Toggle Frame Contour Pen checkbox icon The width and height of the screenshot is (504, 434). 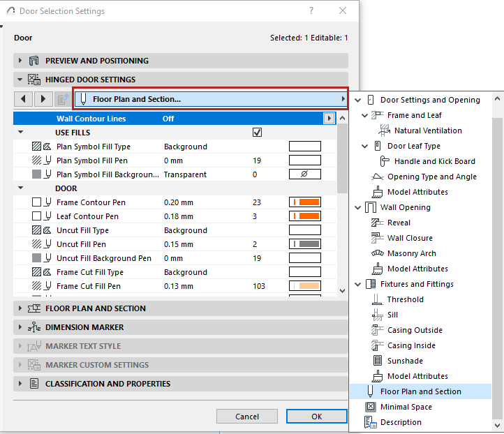(x=36, y=202)
